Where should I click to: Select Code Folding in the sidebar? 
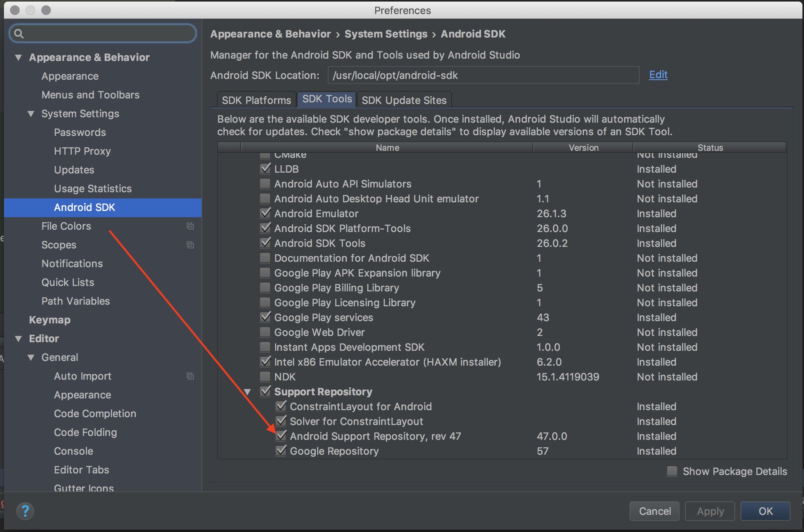point(85,432)
